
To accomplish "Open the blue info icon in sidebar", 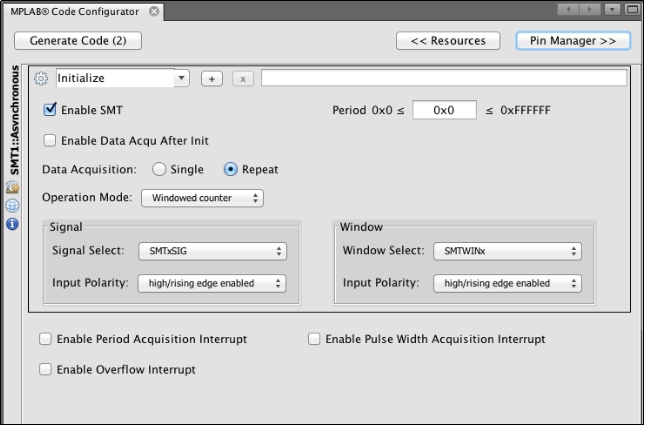I will coord(12,224).
